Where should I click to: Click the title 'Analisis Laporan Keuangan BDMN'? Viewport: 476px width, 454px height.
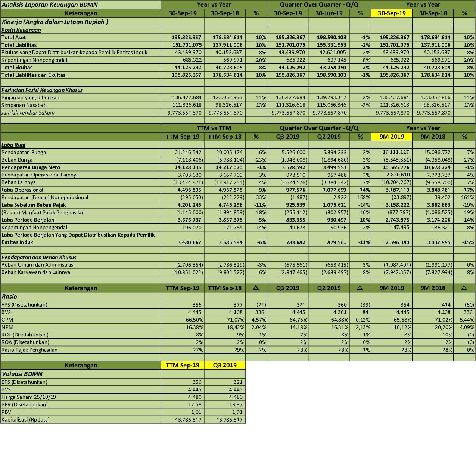[50, 5]
